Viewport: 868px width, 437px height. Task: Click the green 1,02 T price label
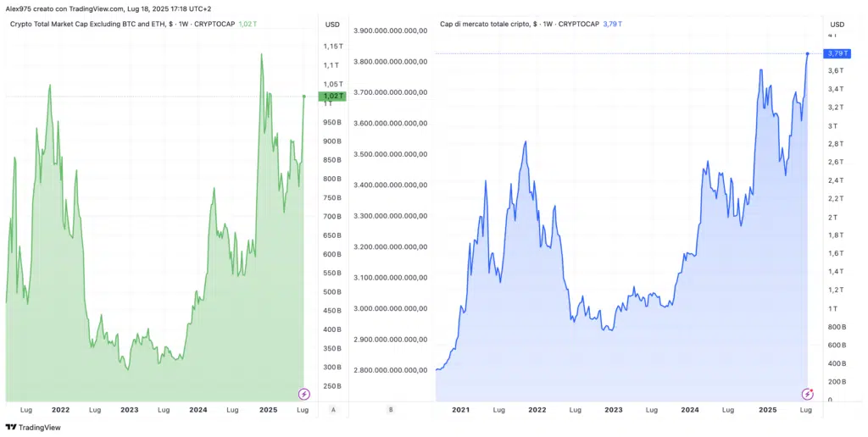pyautogui.click(x=333, y=97)
